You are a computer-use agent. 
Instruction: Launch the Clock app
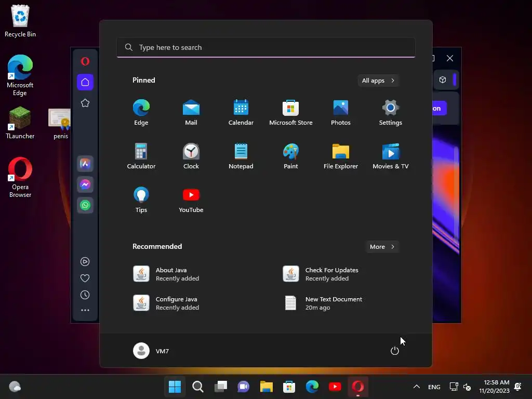tap(191, 156)
